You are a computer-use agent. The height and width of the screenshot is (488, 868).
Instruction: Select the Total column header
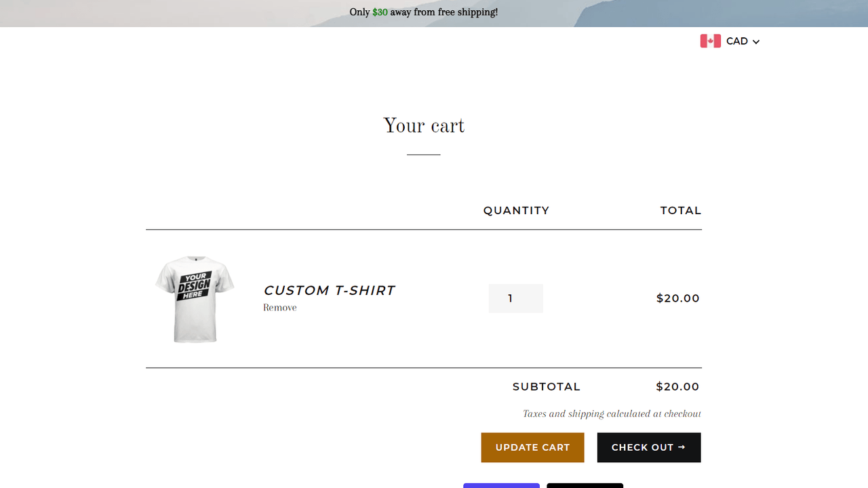[x=681, y=211]
